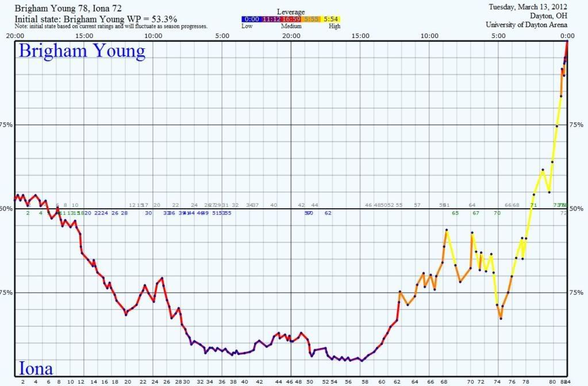The width and height of the screenshot is (588, 386).
Task: Click the red 16:59 medium leverage swatch
Action: pos(291,19)
